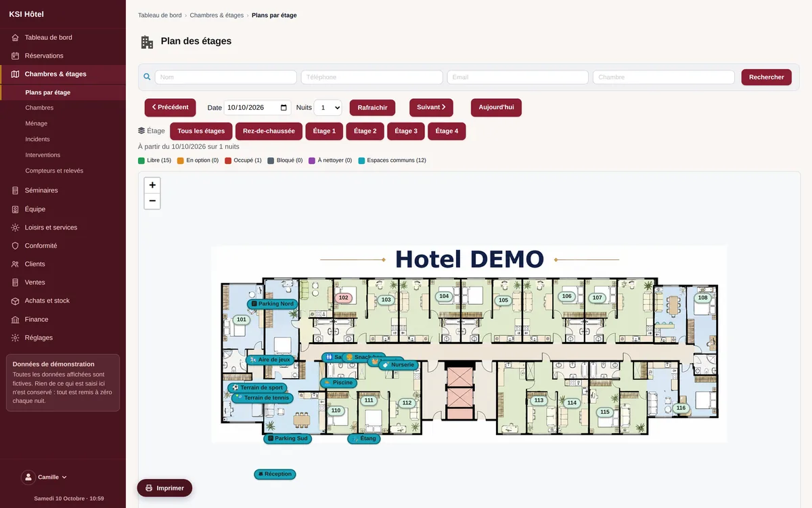Image resolution: width=812 pixels, height=508 pixels.
Task: Open Tableau de bord home icon in sidebar
Action: [x=15, y=37]
